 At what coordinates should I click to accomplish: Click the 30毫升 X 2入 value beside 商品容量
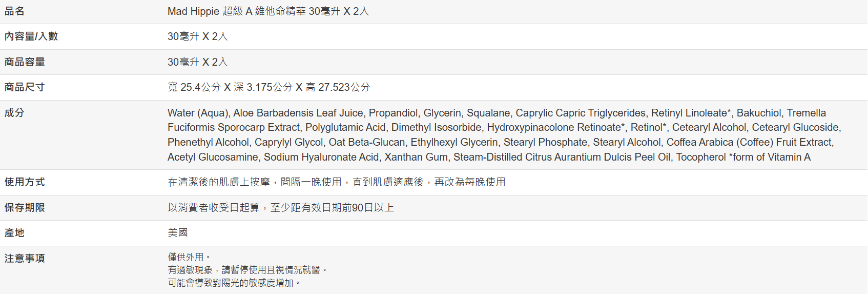[197, 62]
